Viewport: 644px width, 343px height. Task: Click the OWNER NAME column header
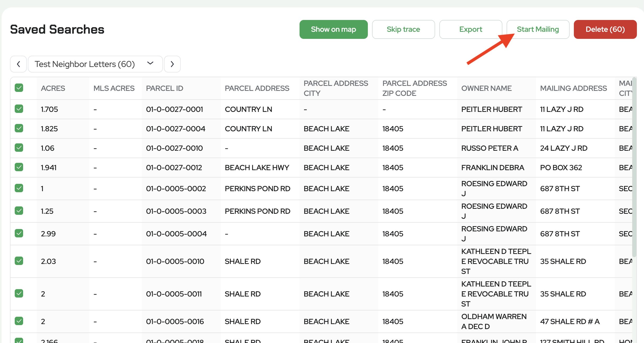(x=486, y=88)
